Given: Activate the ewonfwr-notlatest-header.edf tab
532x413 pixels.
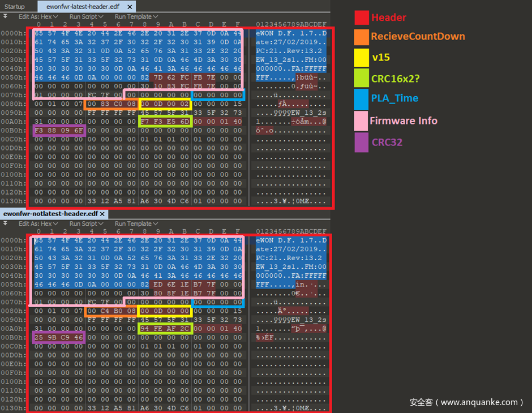Looking at the screenshot, I should (50, 214).
